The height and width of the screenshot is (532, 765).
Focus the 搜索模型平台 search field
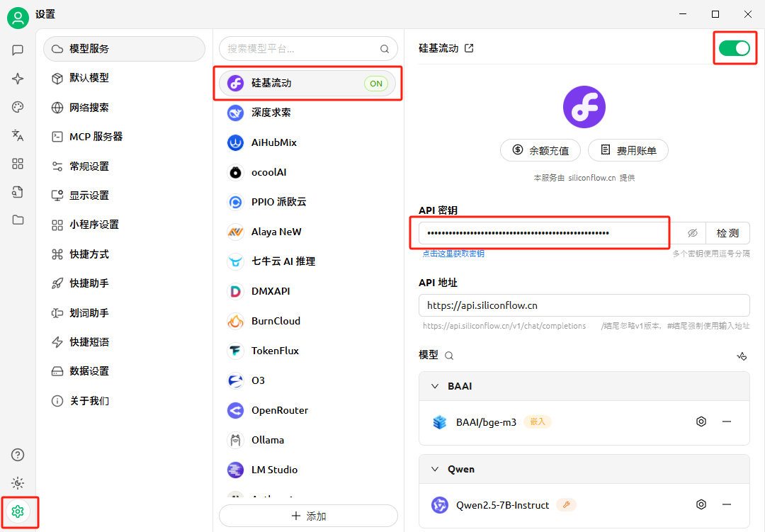click(308, 49)
